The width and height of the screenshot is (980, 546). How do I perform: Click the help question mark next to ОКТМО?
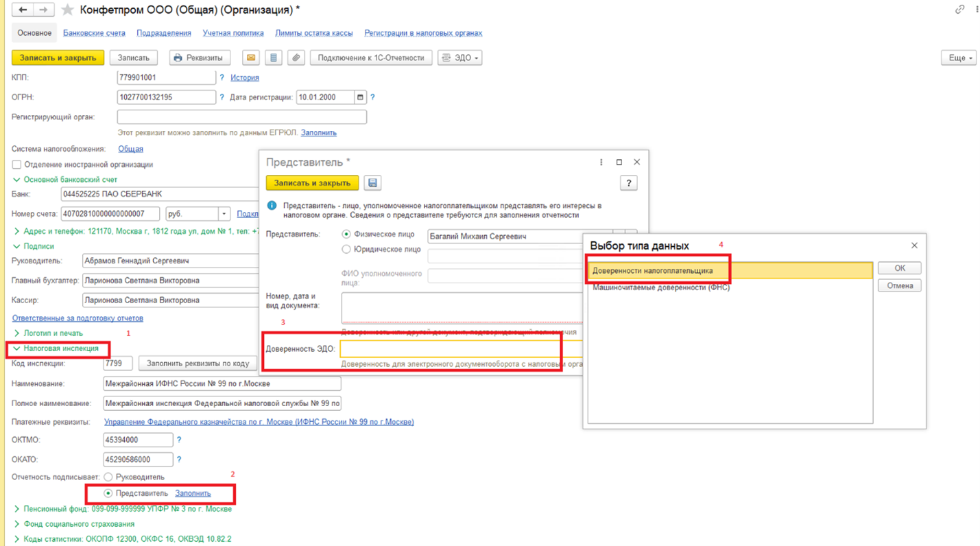click(179, 440)
